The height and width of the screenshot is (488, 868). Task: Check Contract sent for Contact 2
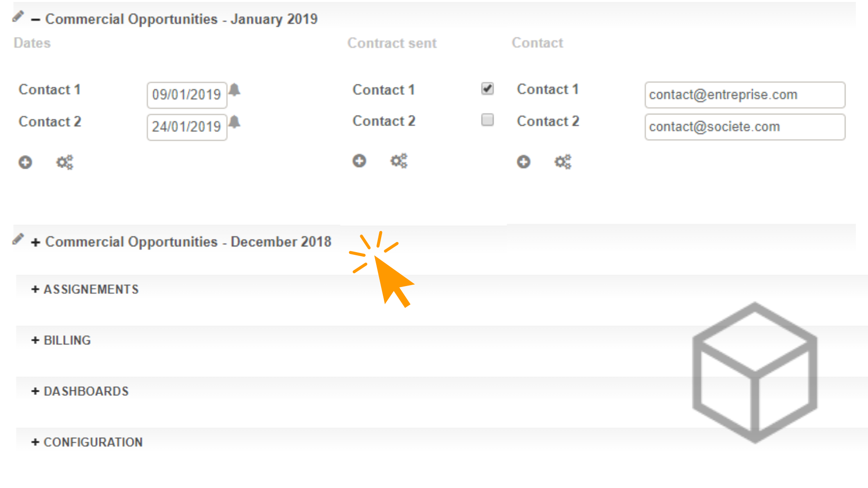point(487,120)
